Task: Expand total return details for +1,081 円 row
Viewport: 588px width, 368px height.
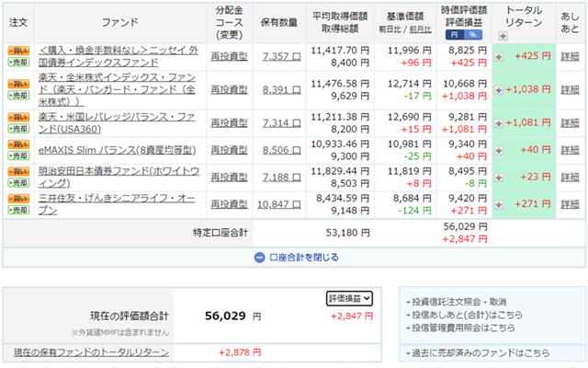Action: click(499, 121)
